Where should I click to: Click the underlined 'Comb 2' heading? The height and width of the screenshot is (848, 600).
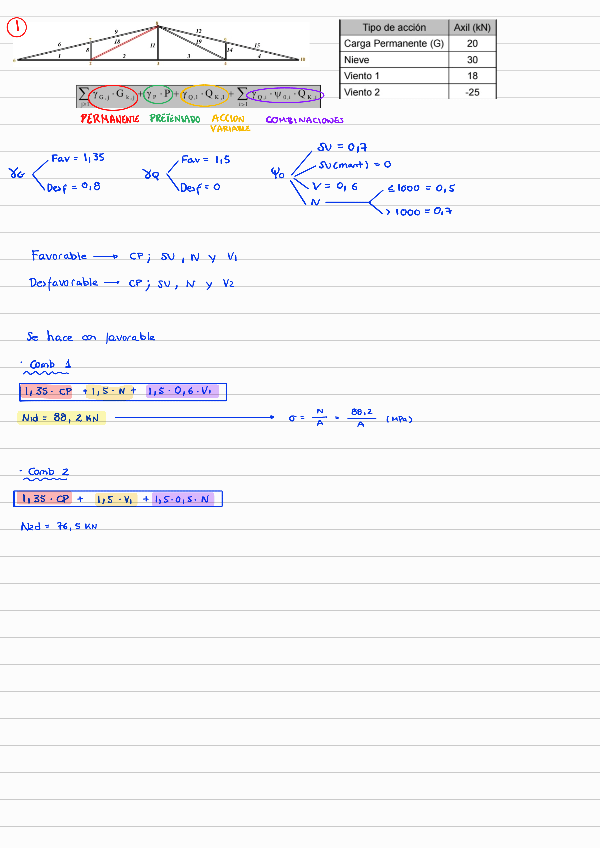coord(46,473)
